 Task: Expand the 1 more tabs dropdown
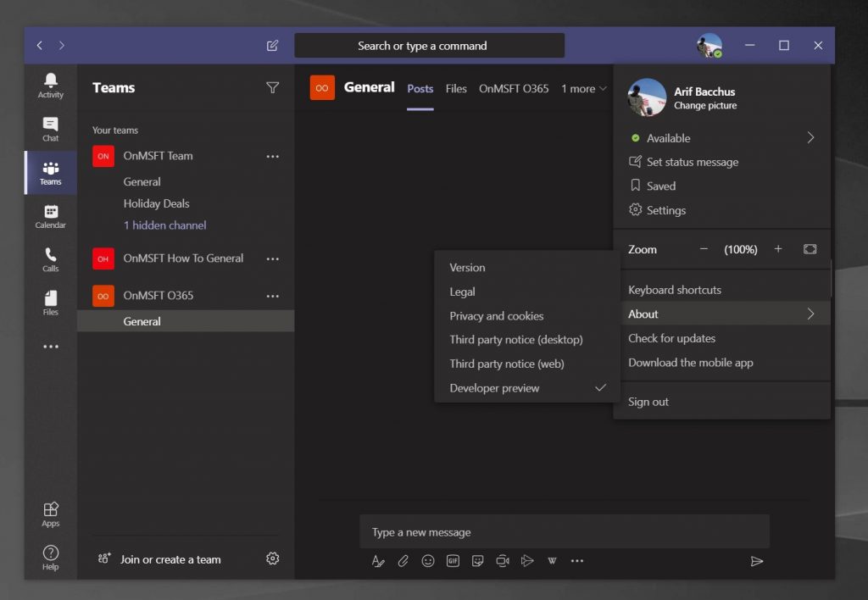point(584,89)
